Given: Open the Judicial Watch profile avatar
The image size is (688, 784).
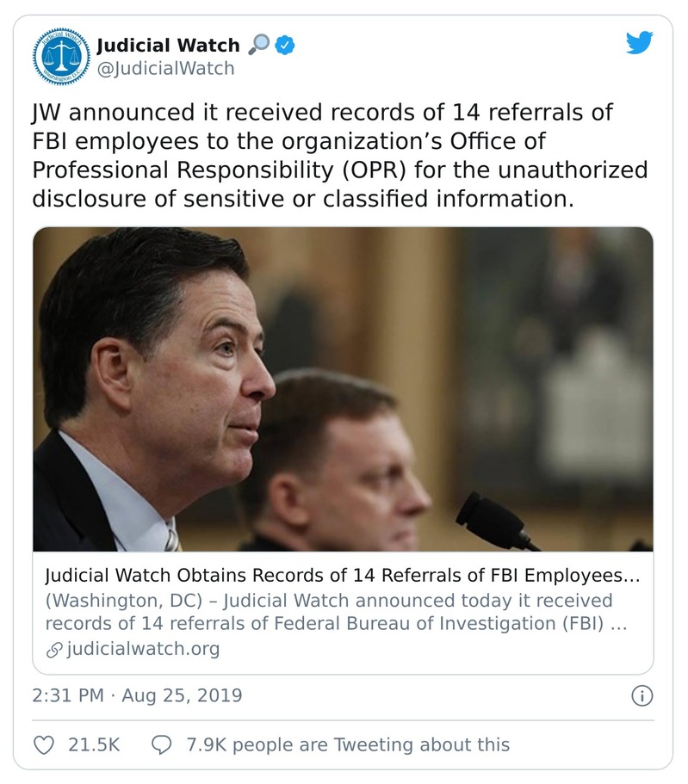Looking at the screenshot, I should [x=59, y=57].
